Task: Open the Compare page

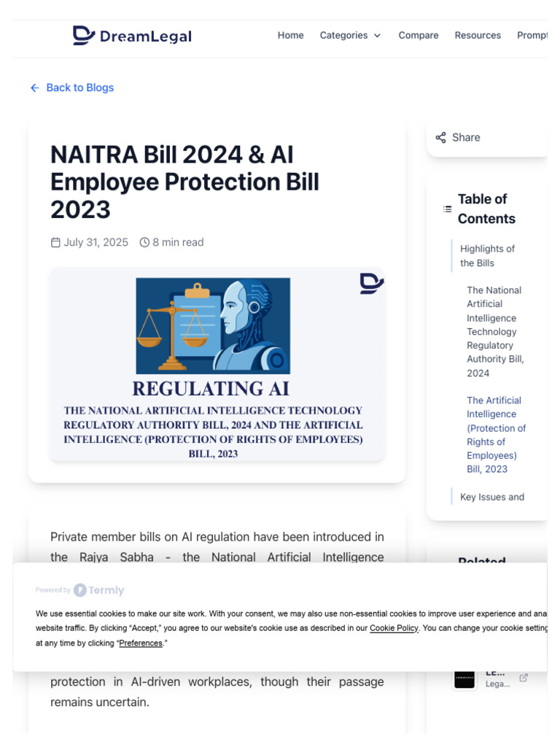Action: (x=418, y=35)
